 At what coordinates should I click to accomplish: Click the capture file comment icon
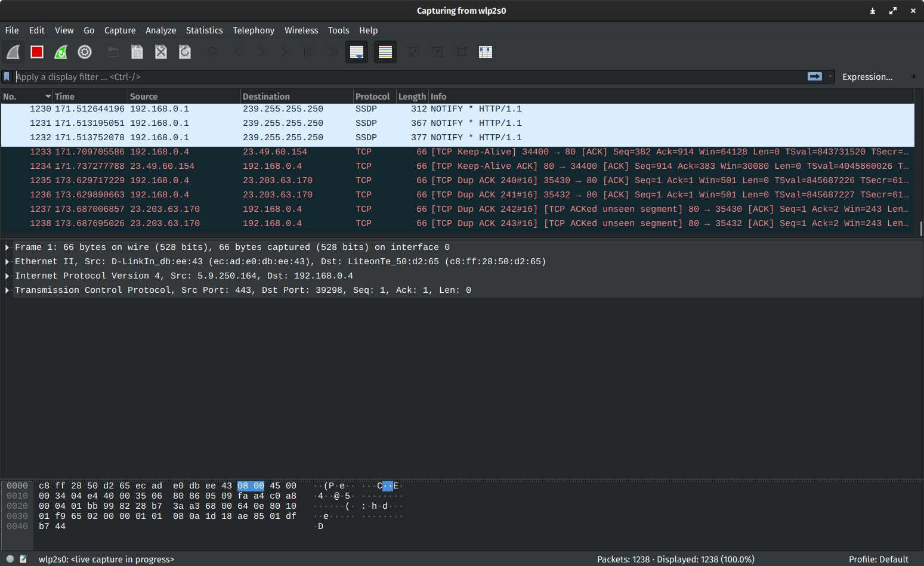[23, 559]
